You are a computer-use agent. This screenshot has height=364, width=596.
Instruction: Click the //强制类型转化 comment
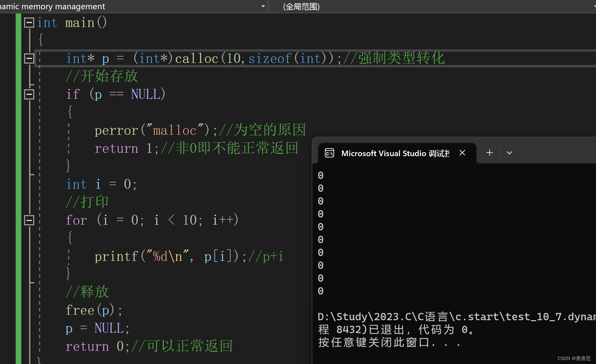click(394, 58)
